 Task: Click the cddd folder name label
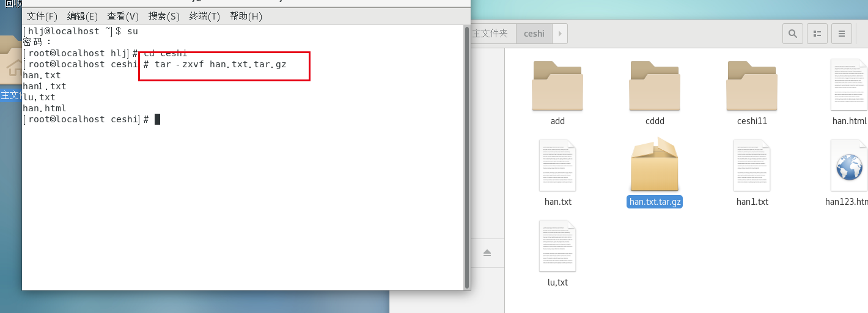pos(655,121)
